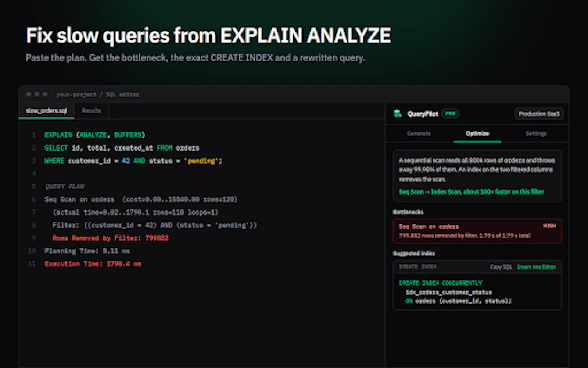Screen dimensions: 588x368
Task: Click the HIGH severity label
Action: pyautogui.click(x=549, y=226)
